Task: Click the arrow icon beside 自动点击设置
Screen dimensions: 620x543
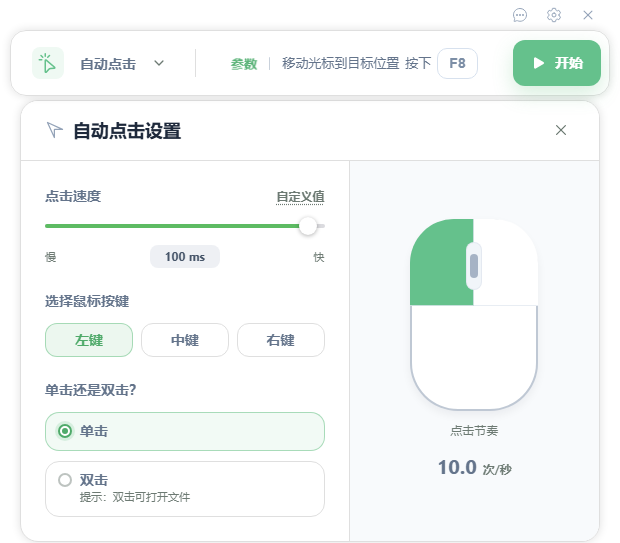Action: point(55,130)
